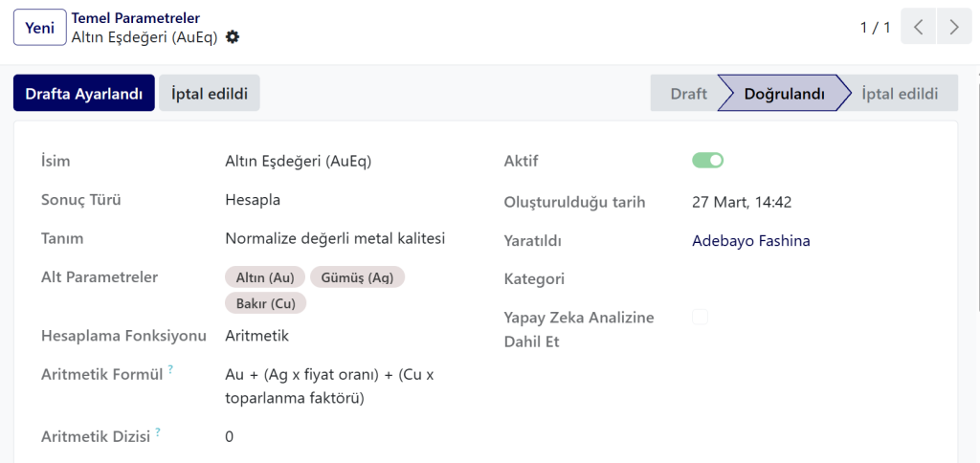Click the Altın (Au) parameter tag

pos(265,277)
